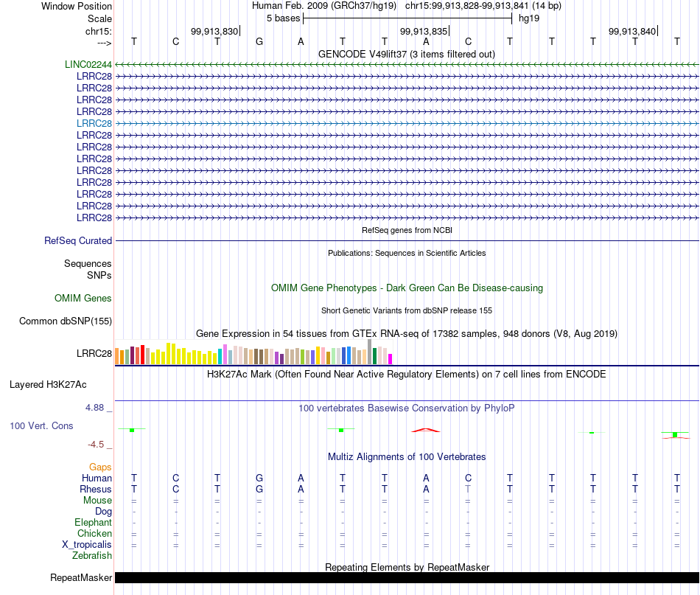The height and width of the screenshot is (595, 700).
Task: Click the RepeatMasker black bar
Action: (407, 577)
